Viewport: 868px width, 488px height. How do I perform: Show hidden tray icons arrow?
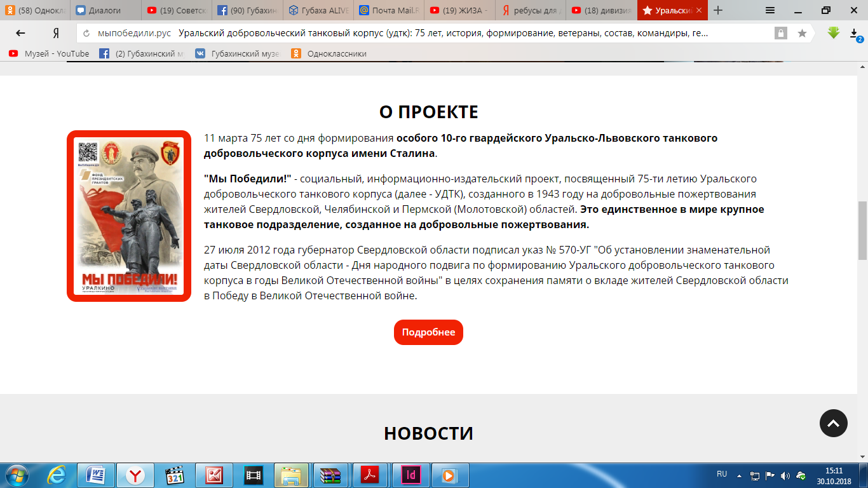tap(740, 475)
